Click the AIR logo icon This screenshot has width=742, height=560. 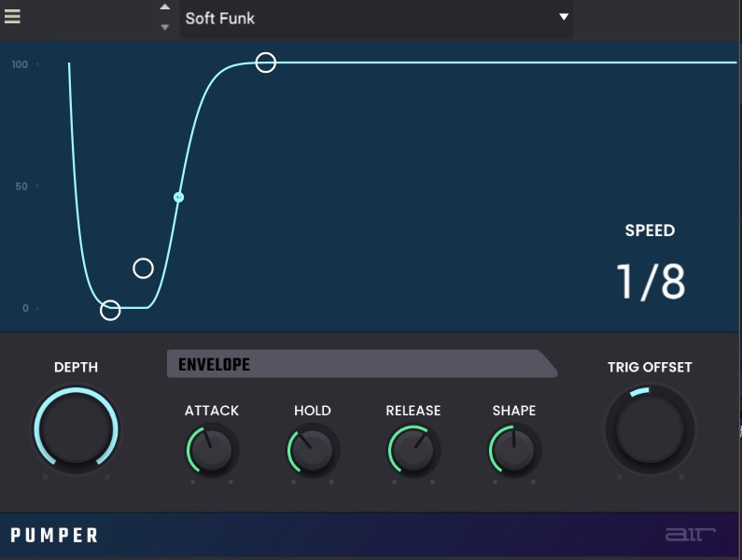coord(690,535)
